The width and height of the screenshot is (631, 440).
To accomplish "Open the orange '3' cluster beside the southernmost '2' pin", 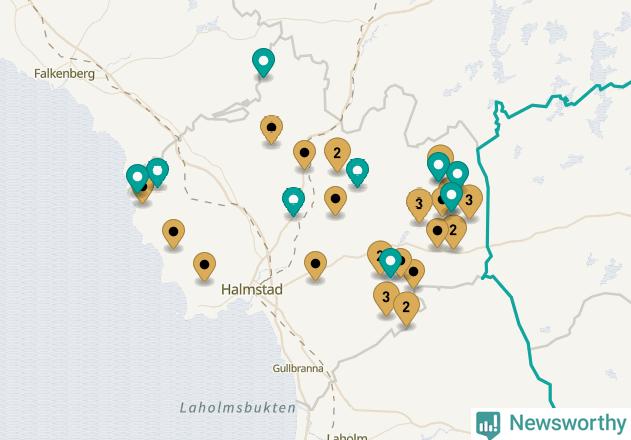I will click(x=386, y=299).
